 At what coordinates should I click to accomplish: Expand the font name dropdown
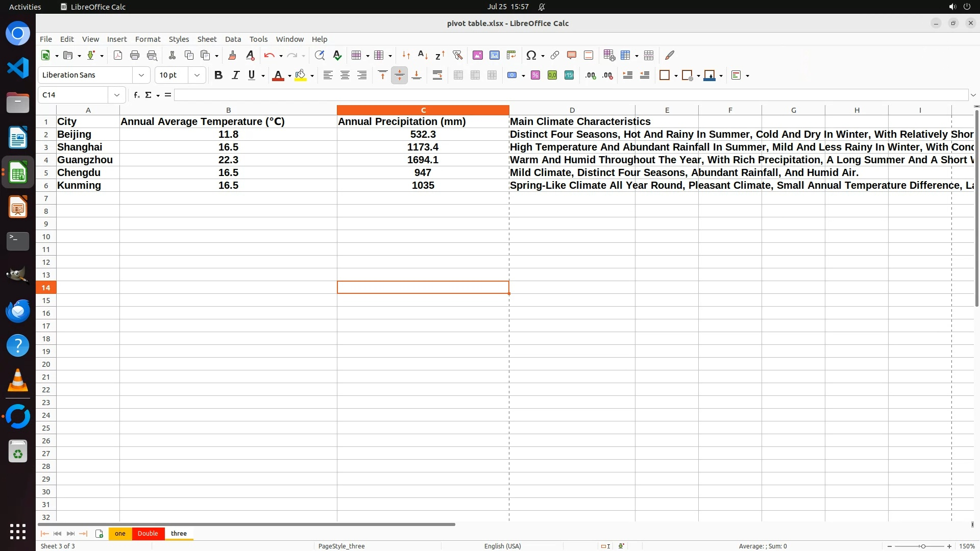point(141,76)
